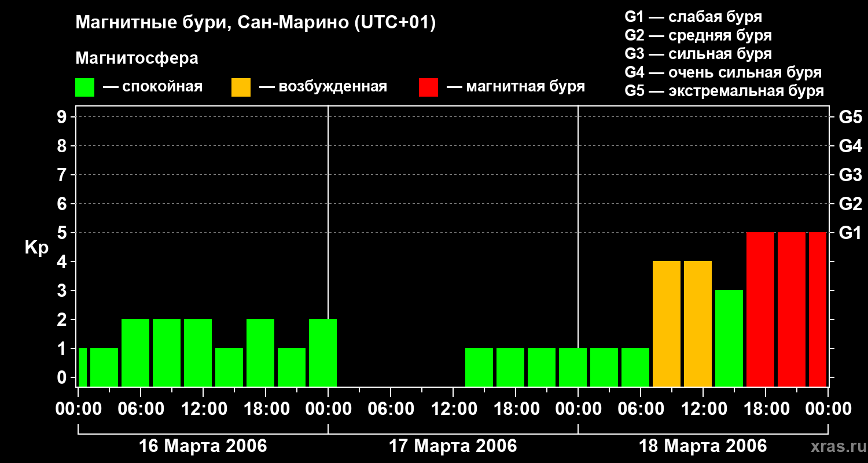Click the legend label '— магнитная буря'
868x463 pixels.
[516, 87]
